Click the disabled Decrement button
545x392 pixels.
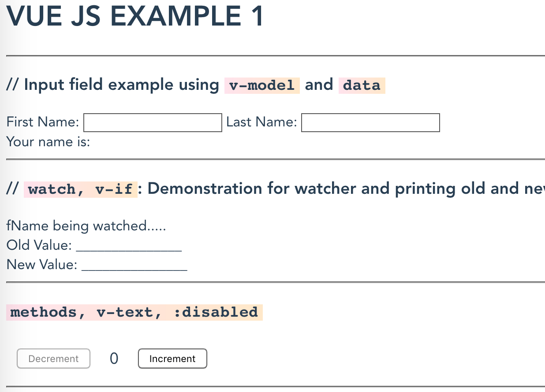click(x=53, y=358)
